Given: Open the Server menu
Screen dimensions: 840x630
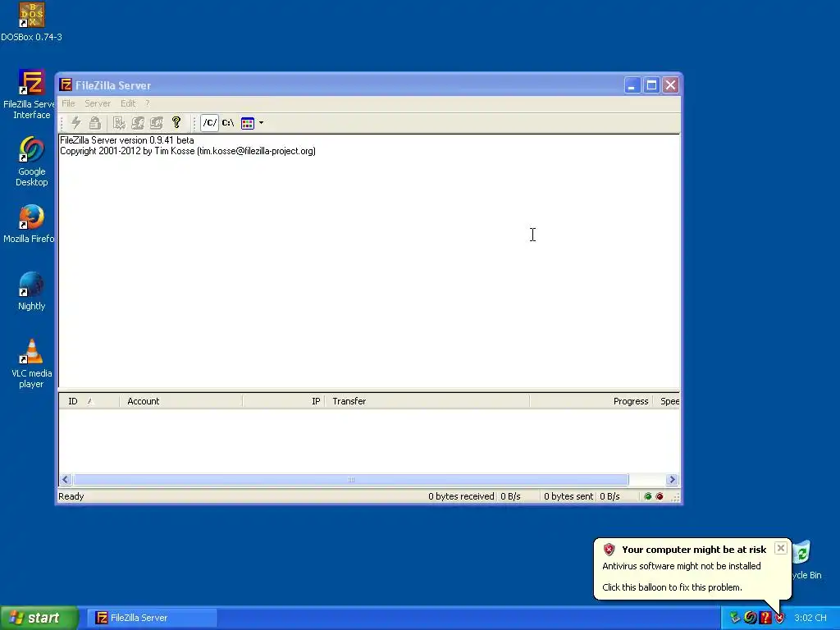Looking at the screenshot, I should tap(98, 103).
